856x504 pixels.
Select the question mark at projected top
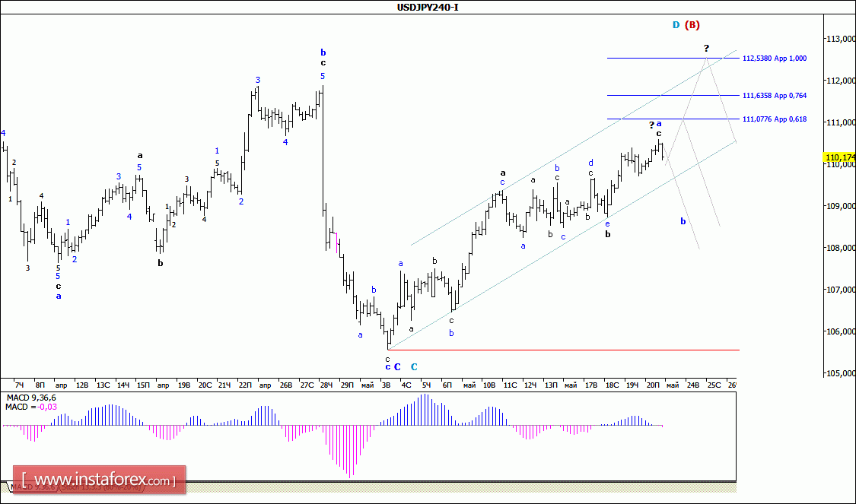click(706, 49)
